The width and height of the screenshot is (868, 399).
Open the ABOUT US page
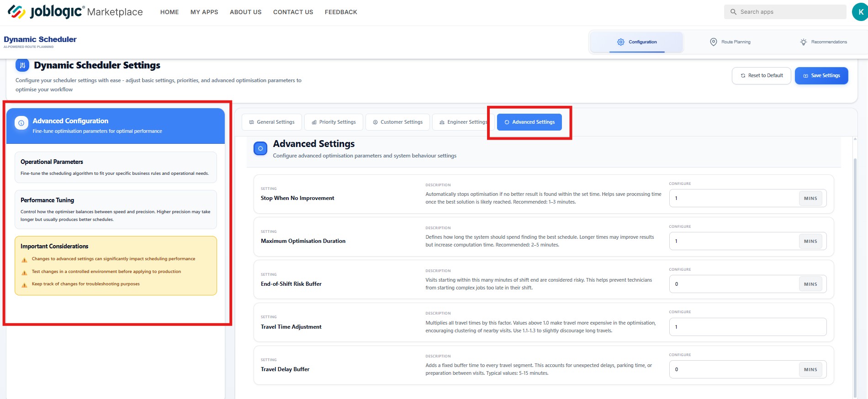(246, 12)
